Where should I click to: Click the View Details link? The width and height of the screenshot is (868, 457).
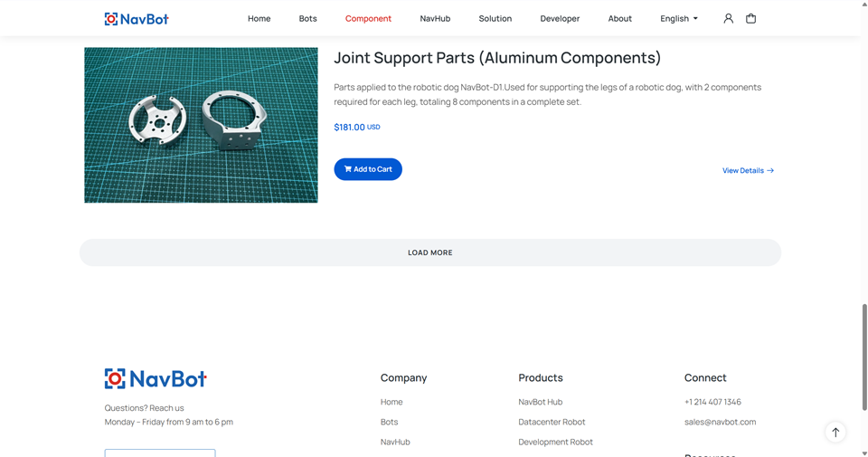(x=748, y=171)
